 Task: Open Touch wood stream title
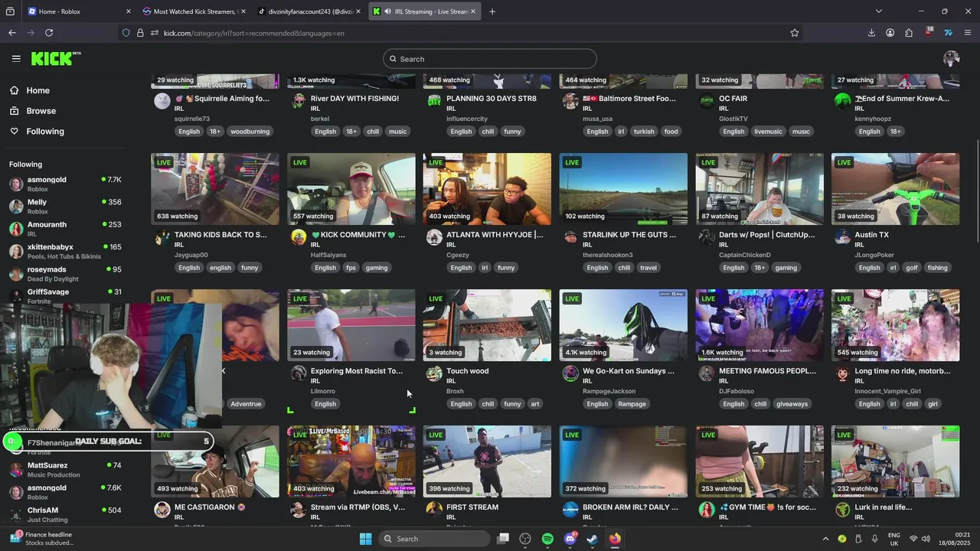click(x=467, y=371)
